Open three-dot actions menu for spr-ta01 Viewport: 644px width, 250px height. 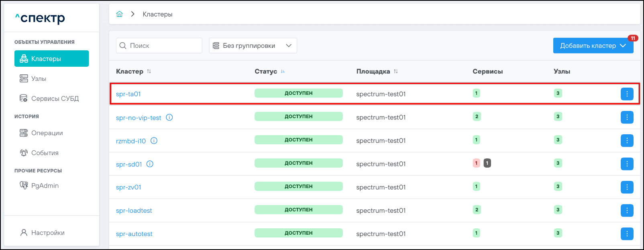point(627,94)
